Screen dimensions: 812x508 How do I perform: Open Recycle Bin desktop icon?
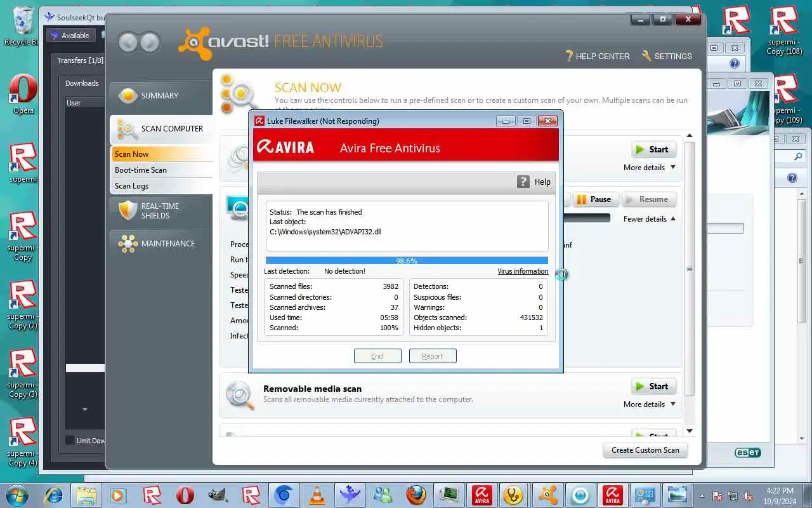(x=22, y=27)
